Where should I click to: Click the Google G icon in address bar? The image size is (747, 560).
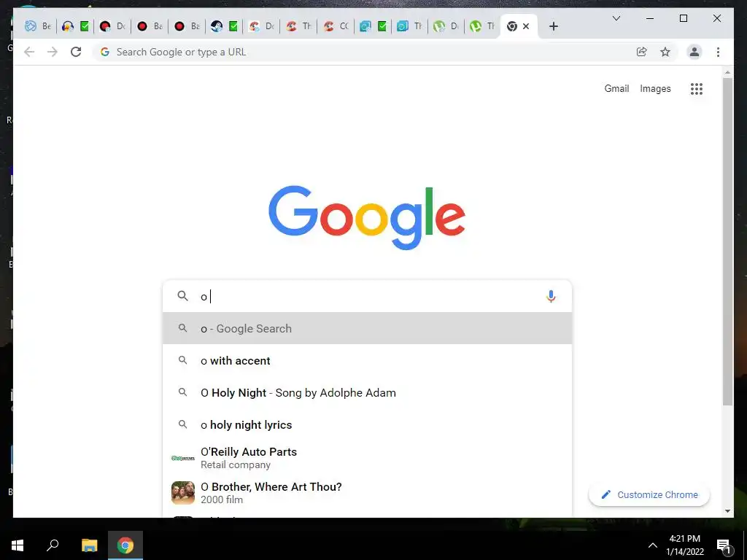pos(105,52)
